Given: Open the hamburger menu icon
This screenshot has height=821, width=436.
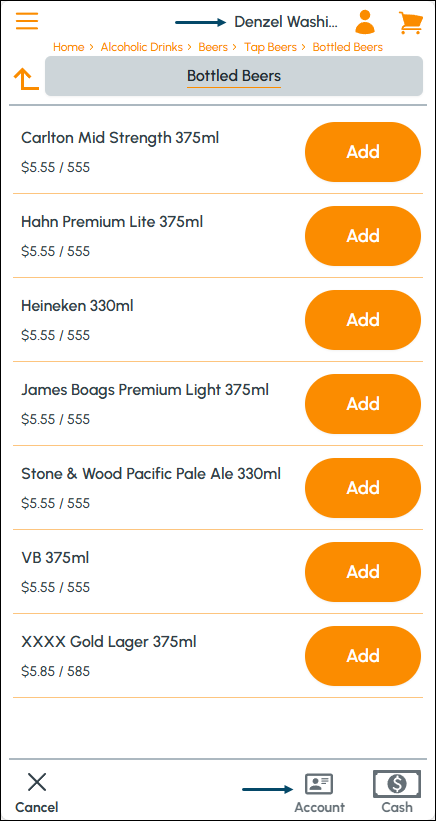Looking at the screenshot, I should [x=27, y=20].
